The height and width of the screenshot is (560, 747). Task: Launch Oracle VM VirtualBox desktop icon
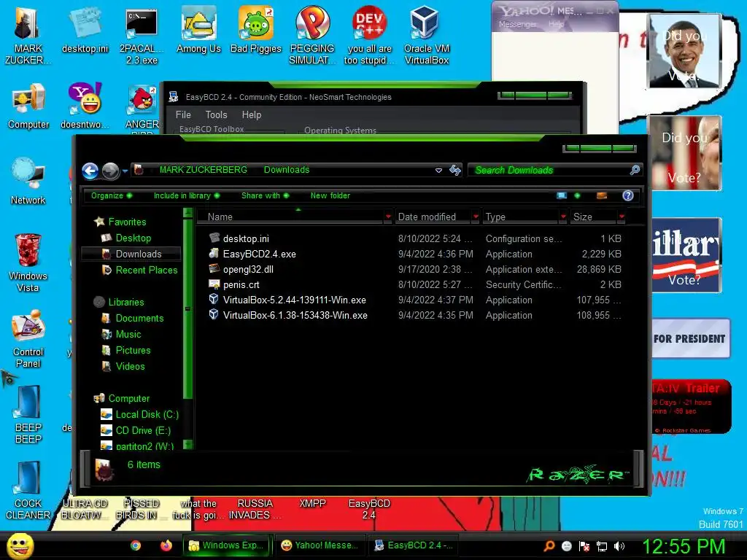(426, 34)
